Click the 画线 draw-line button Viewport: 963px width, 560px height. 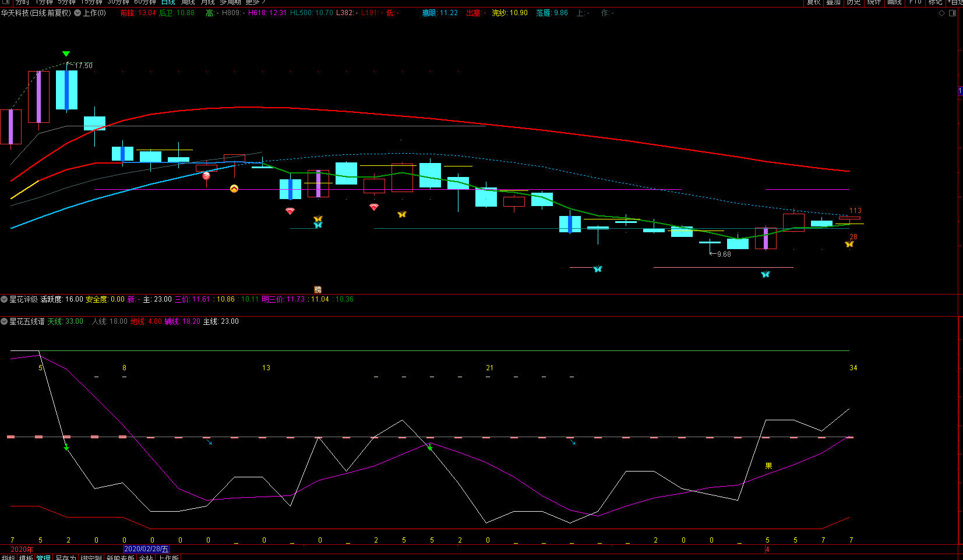[894, 2]
